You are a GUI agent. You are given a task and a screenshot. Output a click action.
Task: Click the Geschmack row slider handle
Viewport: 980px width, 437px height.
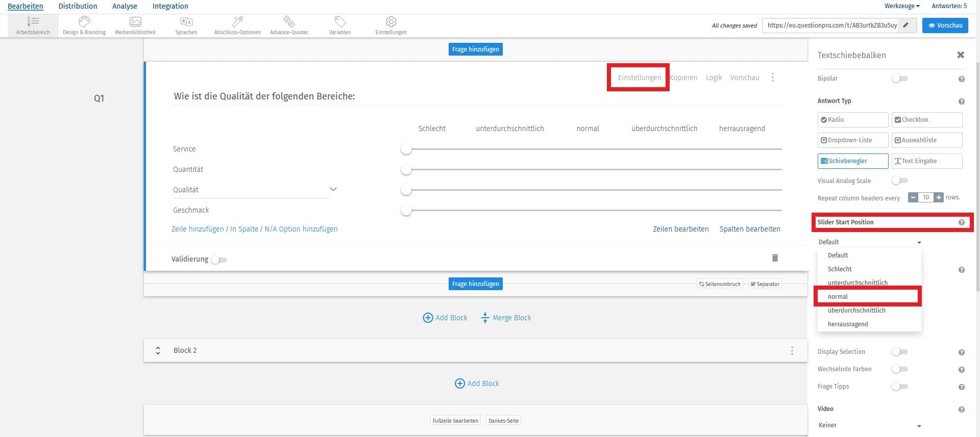[x=406, y=210]
